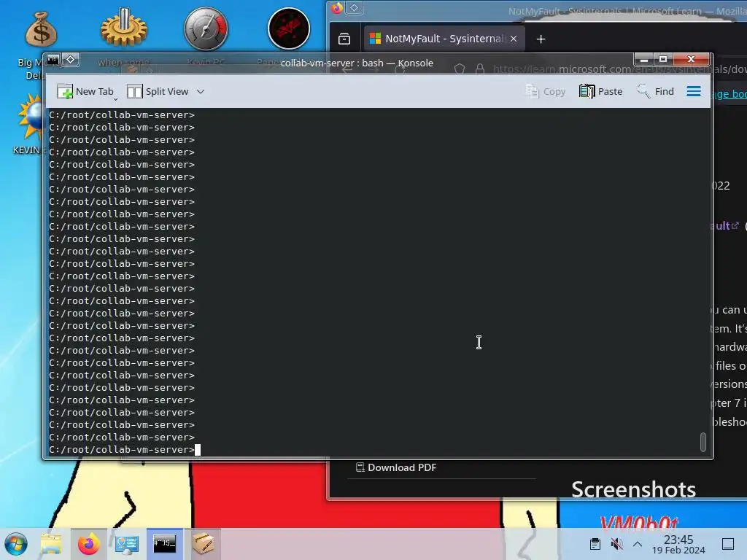The width and height of the screenshot is (747, 560).
Task: Toggle Firefox window pin on all desktops
Action: click(354, 7)
